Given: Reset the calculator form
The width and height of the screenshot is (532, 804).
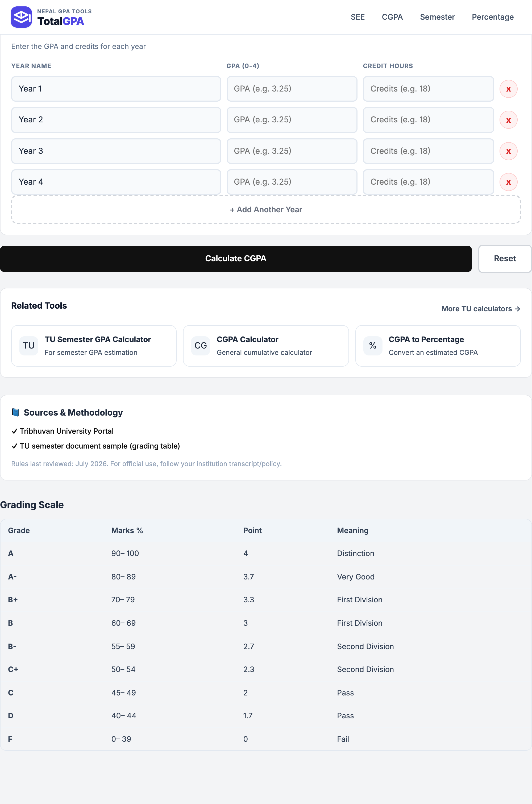Looking at the screenshot, I should [x=505, y=259].
